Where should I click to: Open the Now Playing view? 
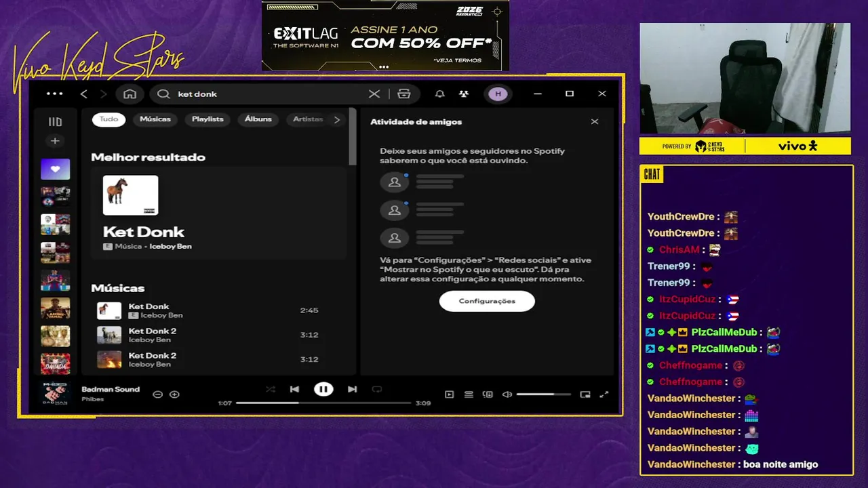coord(449,394)
